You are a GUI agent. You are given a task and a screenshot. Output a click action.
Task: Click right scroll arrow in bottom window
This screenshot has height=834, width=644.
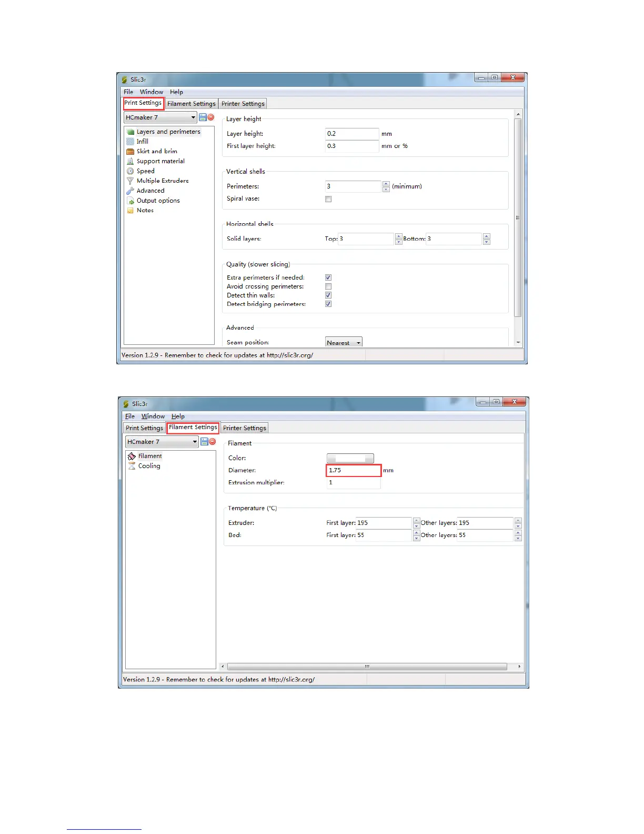[x=519, y=667]
